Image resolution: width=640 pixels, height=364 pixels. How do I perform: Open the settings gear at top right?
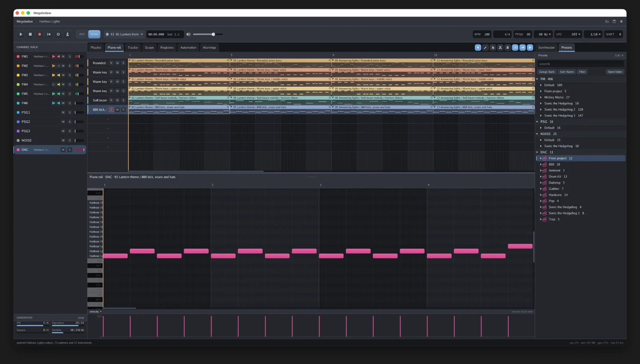pyautogui.click(x=621, y=22)
